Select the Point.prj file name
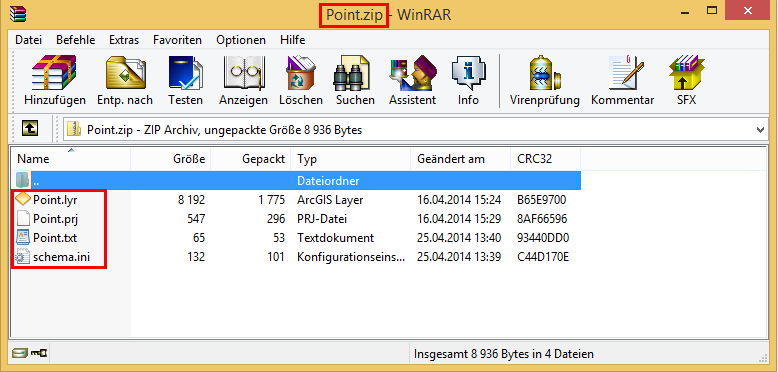 [x=55, y=219]
